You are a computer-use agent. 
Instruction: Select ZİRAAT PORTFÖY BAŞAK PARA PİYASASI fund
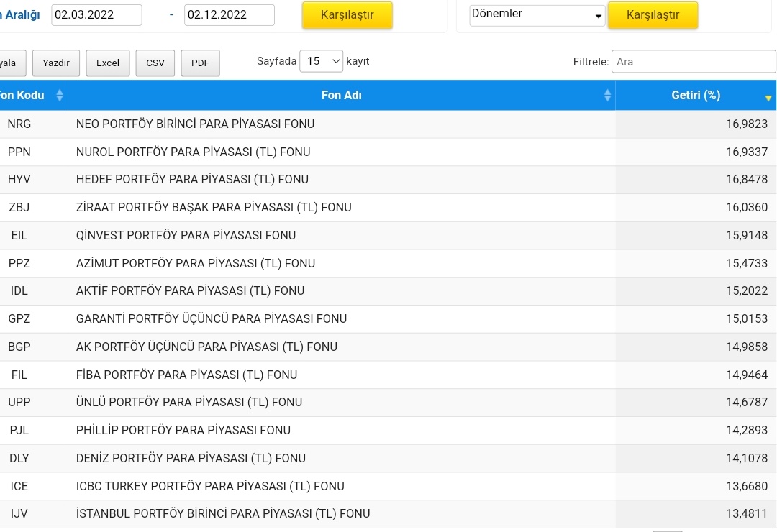(214, 207)
